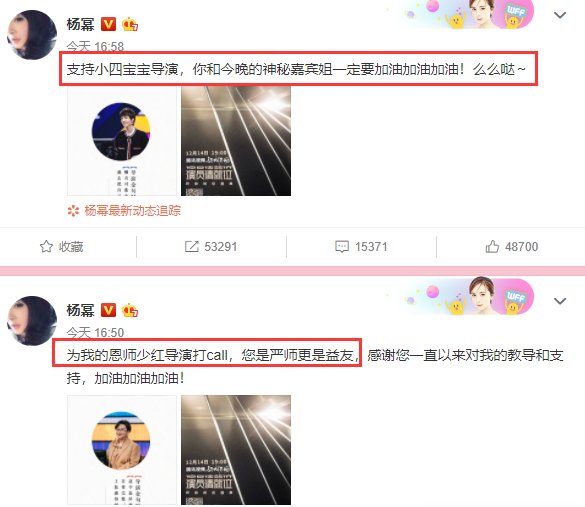Click the orange V verified badge on second post

[109, 310]
